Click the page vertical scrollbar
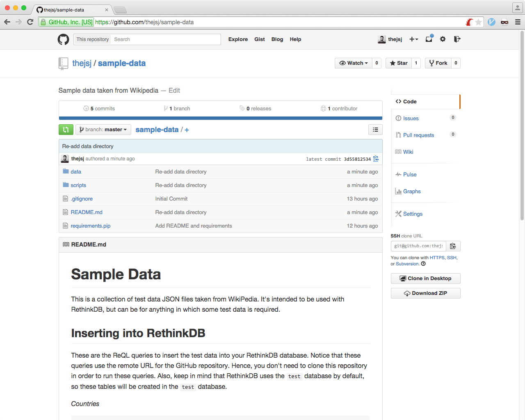The image size is (525, 420). [522, 126]
